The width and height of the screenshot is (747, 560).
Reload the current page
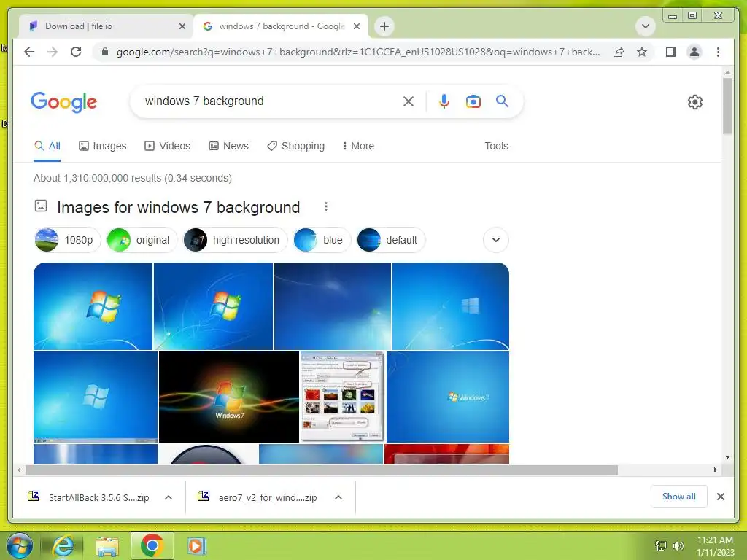pyautogui.click(x=76, y=52)
